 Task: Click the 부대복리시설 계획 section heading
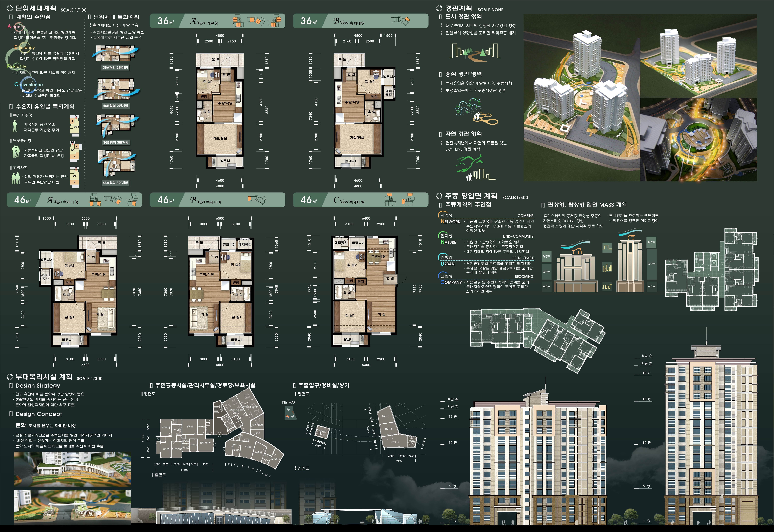click(x=44, y=377)
